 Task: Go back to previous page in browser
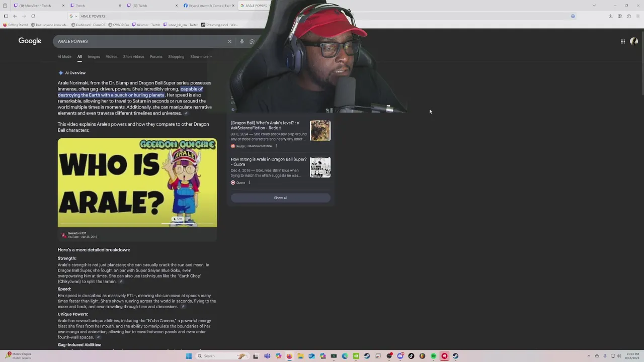tap(15, 16)
